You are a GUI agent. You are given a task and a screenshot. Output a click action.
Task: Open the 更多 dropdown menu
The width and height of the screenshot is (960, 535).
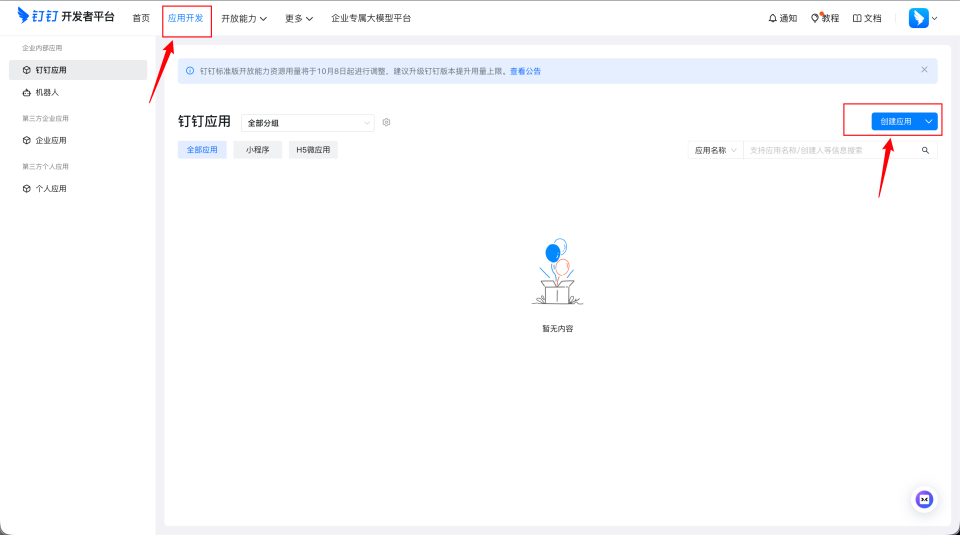299,18
